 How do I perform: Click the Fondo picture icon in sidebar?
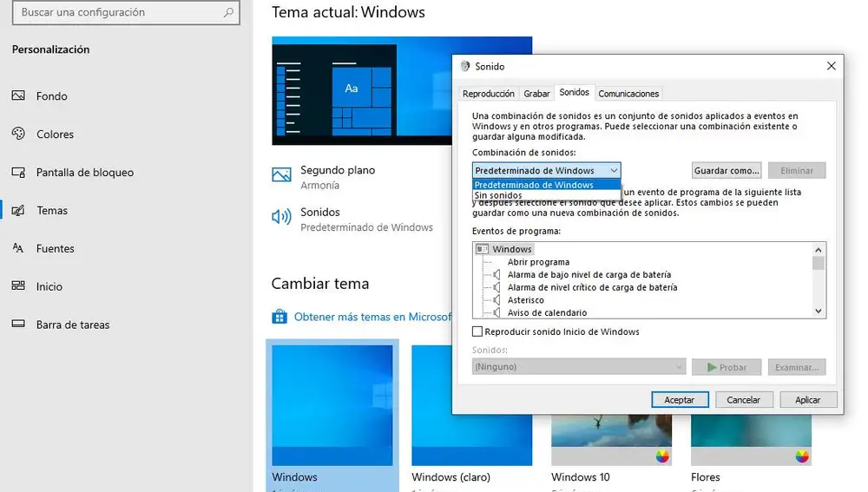pyautogui.click(x=18, y=95)
